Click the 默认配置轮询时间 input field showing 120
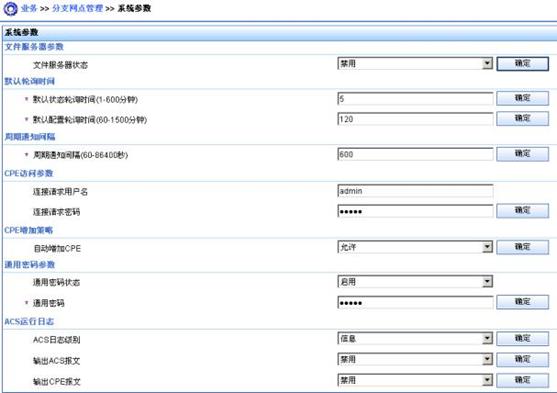557x393 pixels. click(415, 119)
